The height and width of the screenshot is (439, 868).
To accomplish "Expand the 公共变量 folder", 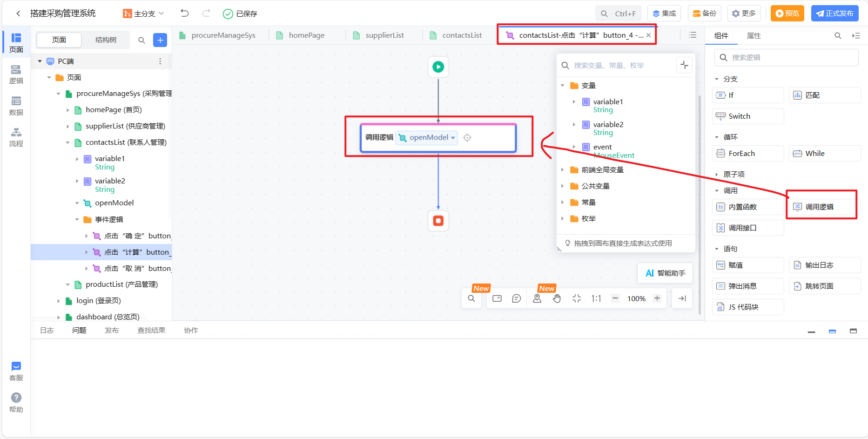I will 563,186.
